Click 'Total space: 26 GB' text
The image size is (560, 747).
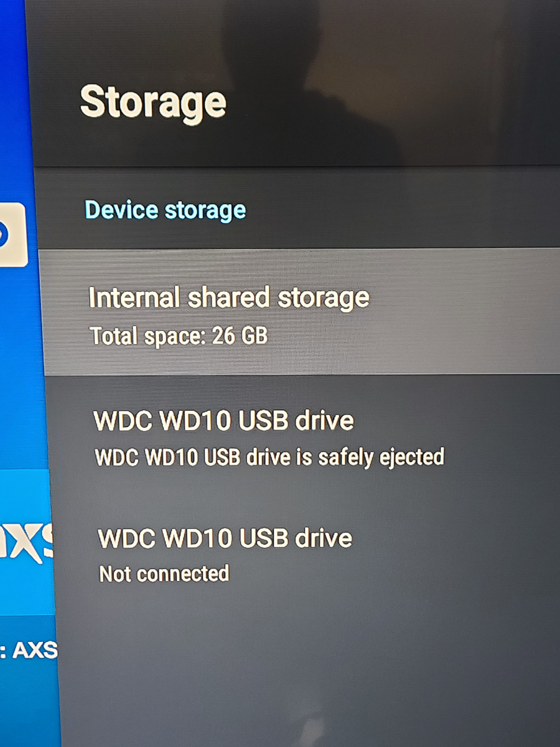pos(179,336)
